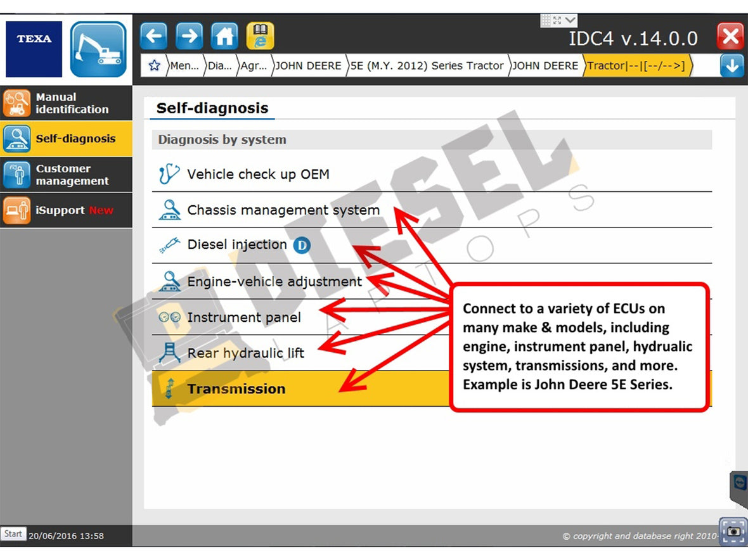Select Customer management in the sidebar
The width and height of the screenshot is (748, 560).
coord(67,175)
